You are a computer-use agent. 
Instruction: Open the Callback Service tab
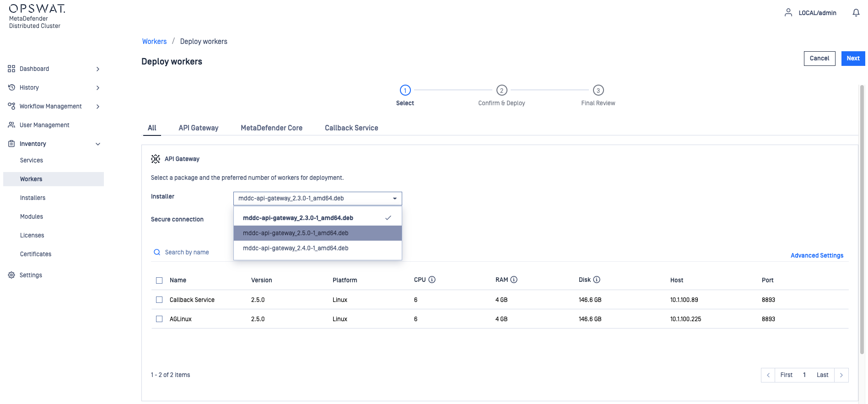tap(351, 128)
